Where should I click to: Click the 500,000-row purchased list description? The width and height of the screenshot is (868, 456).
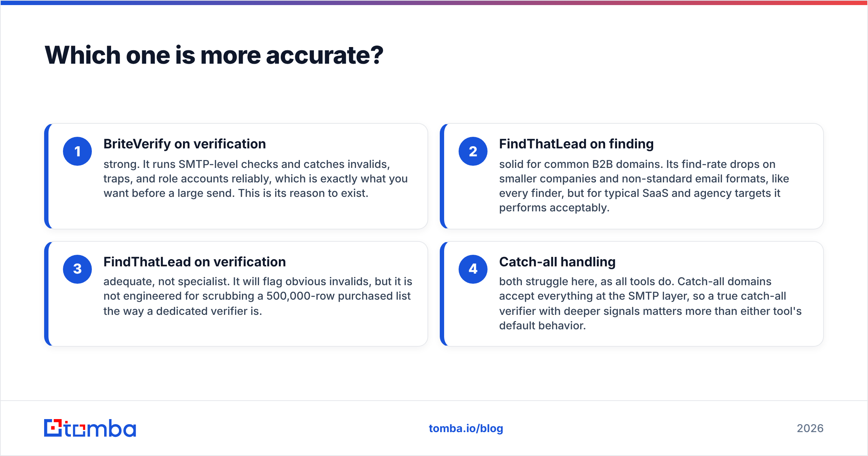(258, 296)
